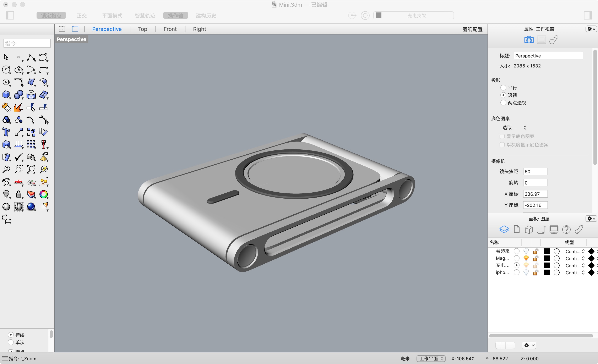Click the camera icon in viewport properties
This screenshot has height=364, width=598.
pos(529,39)
